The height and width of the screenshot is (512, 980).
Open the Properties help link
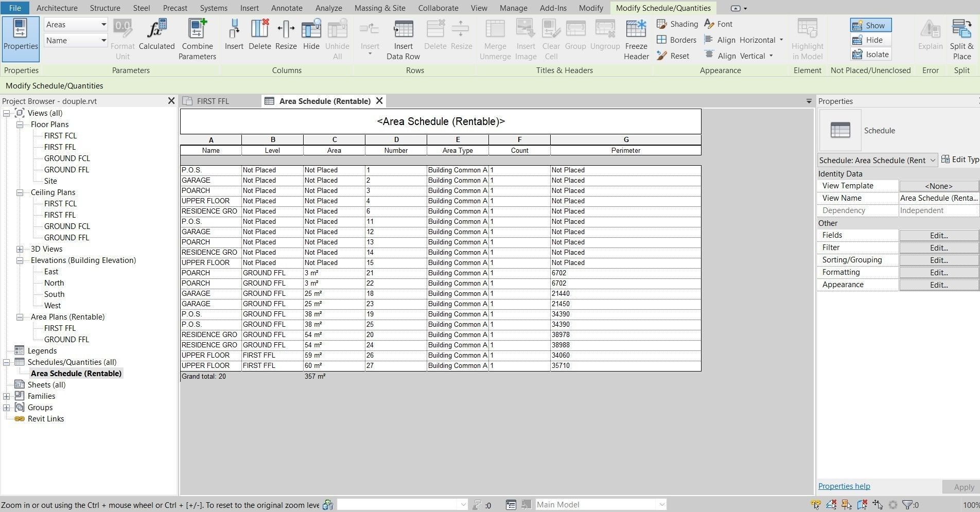(x=844, y=486)
